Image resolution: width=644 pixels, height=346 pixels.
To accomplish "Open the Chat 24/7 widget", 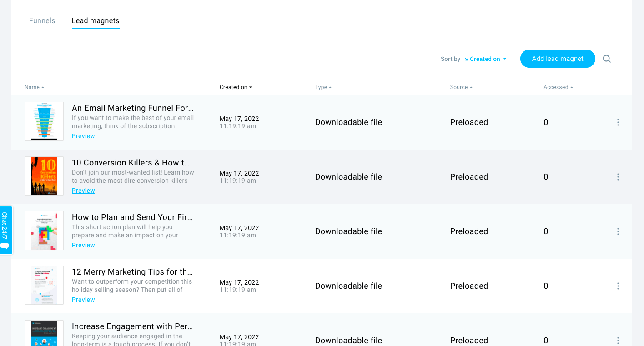I will coord(5,230).
